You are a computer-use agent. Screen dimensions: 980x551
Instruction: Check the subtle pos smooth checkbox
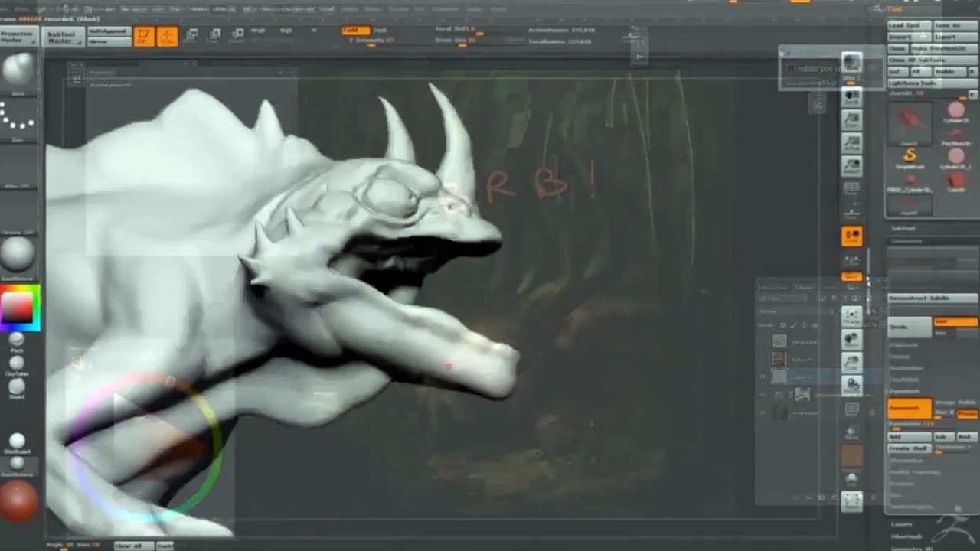[792, 68]
